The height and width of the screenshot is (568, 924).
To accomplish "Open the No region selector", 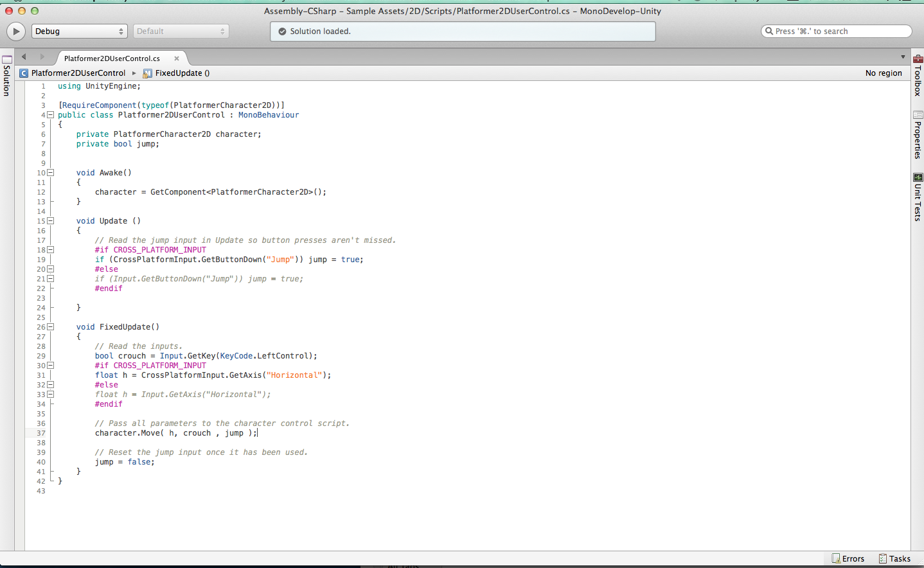I will (x=884, y=73).
